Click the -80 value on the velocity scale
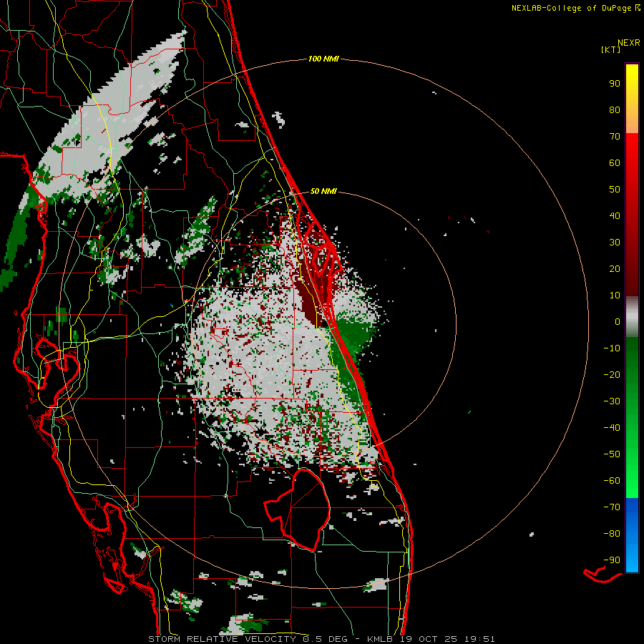 612,534
